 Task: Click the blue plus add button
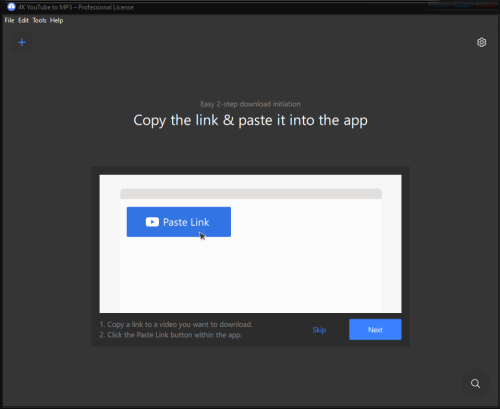point(22,42)
